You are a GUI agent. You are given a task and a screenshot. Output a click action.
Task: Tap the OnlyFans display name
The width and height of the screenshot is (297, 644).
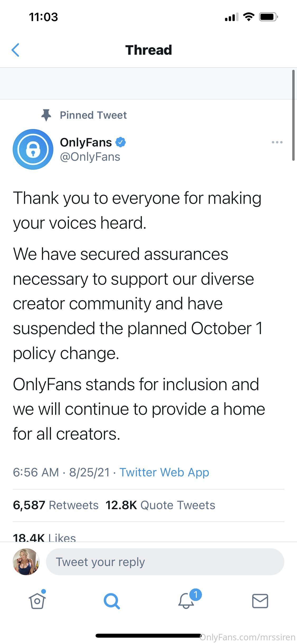(x=86, y=142)
